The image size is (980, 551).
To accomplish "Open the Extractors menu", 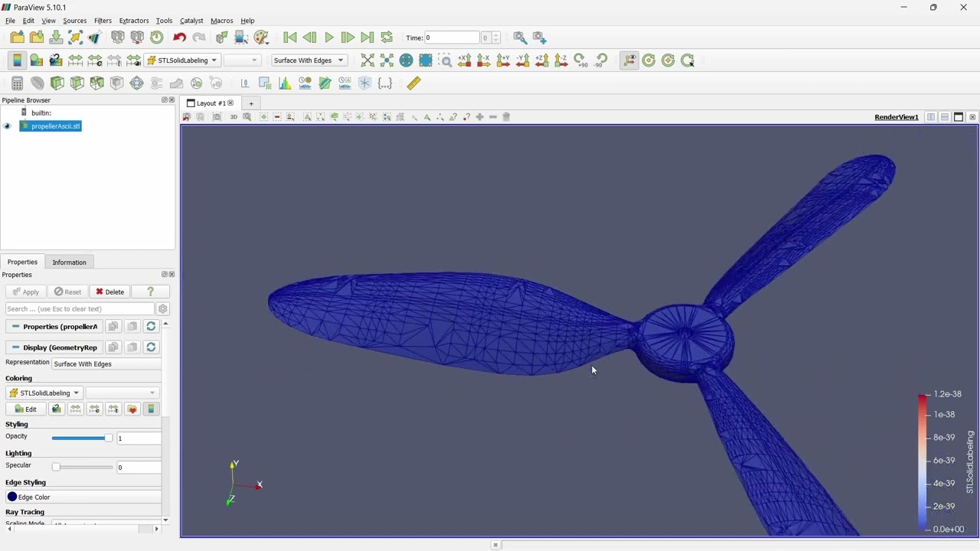I will click(134, 21).
